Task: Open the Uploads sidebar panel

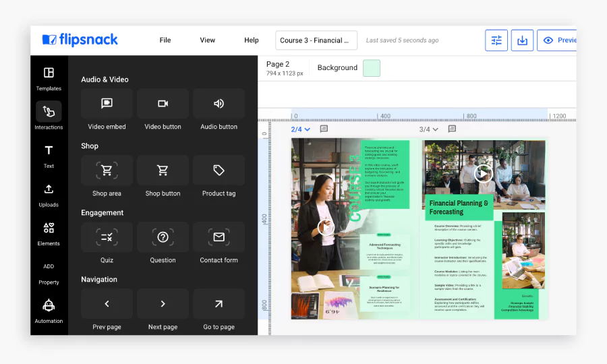Action: point(49,195)
